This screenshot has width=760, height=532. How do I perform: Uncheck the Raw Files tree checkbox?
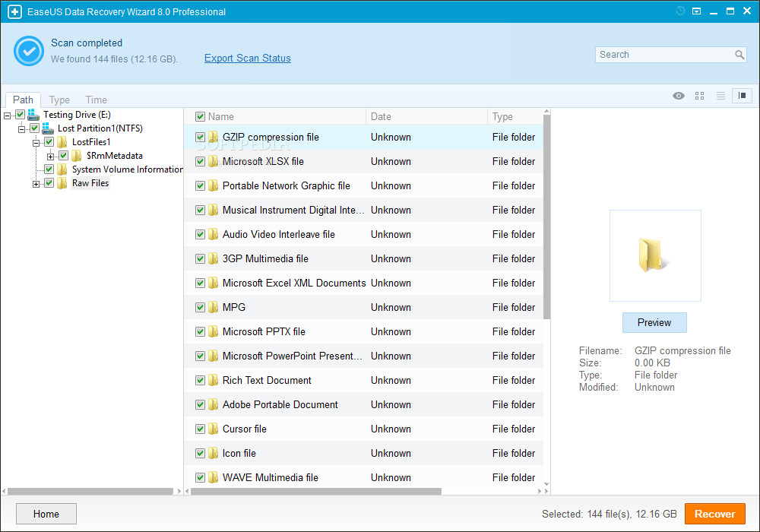coord(49,182)
